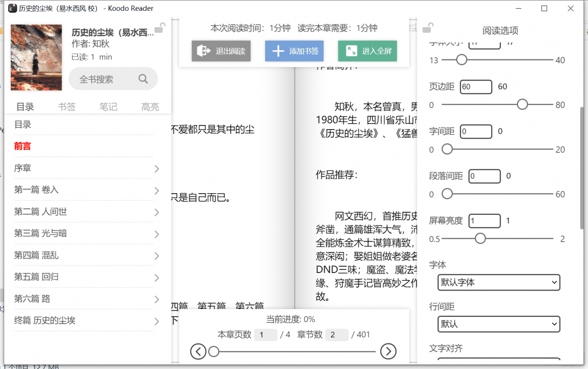Click the 屏幕亮度 slider handle
The width and height of the screenshot is (588, 369).
480,239
